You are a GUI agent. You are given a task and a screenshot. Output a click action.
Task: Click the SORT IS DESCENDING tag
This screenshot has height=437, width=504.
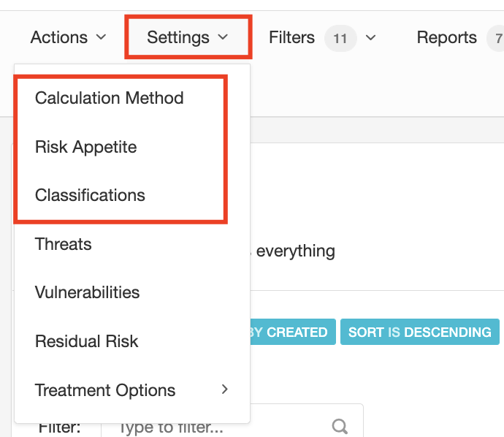tap(419, 332)
